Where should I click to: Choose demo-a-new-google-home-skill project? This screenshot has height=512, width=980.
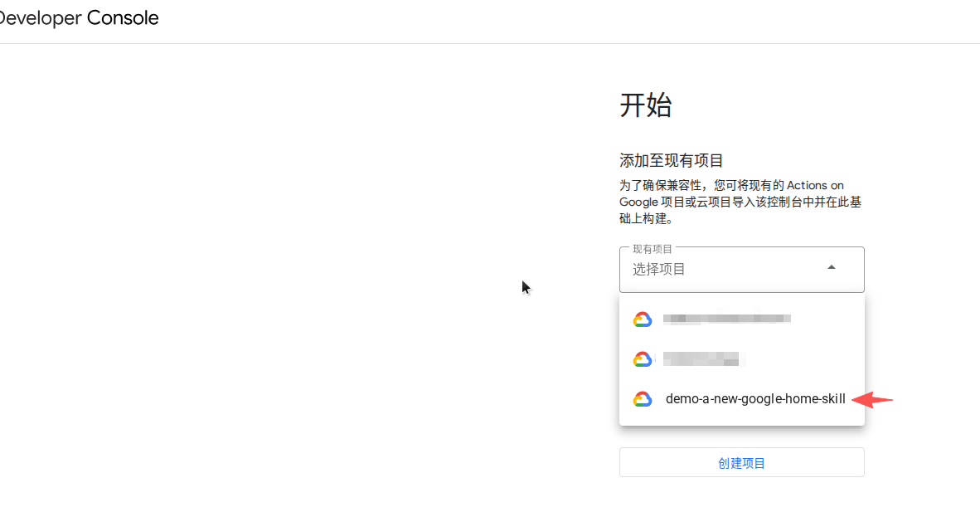(741, 399)
